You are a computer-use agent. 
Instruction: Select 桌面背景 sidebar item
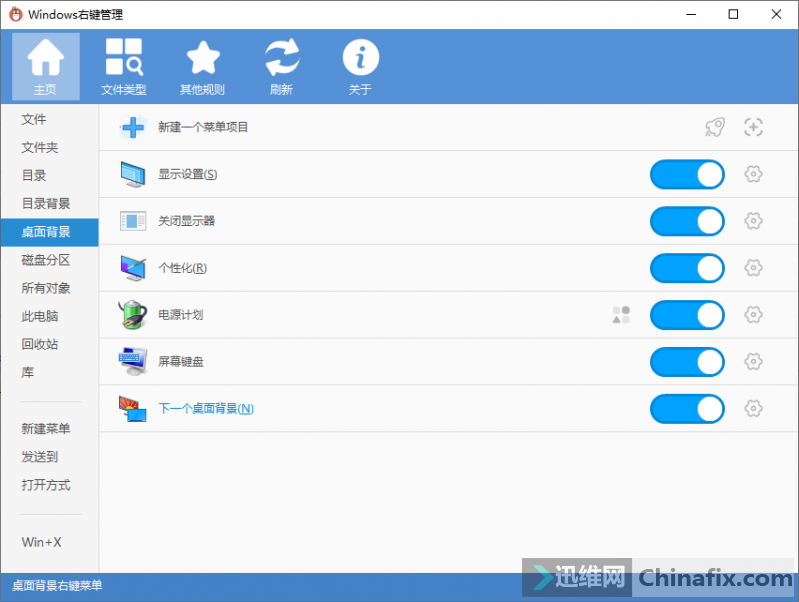49,232
